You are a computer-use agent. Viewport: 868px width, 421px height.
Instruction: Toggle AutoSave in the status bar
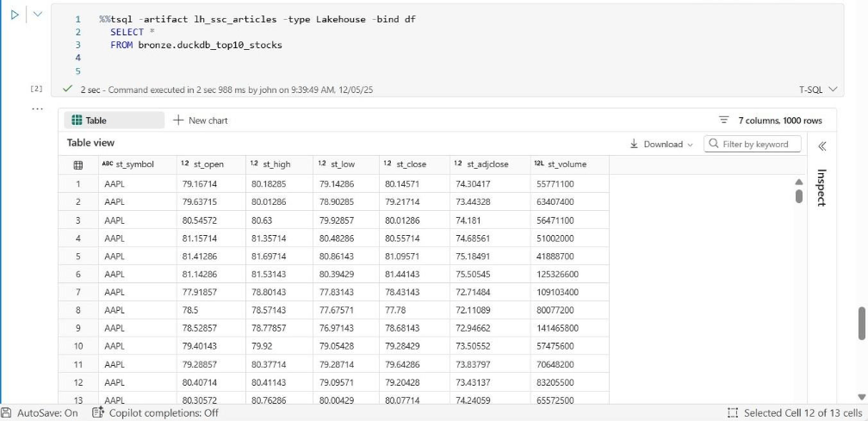coord(40,413)
